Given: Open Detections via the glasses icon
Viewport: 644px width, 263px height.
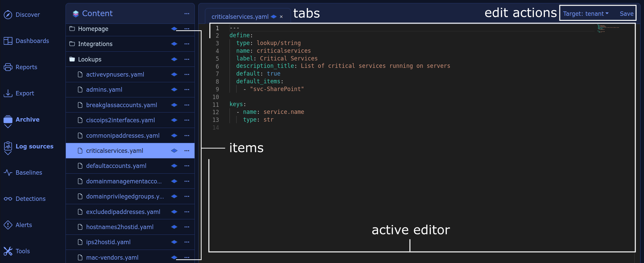Looking at the screenshot, I should tap(8, 199).
